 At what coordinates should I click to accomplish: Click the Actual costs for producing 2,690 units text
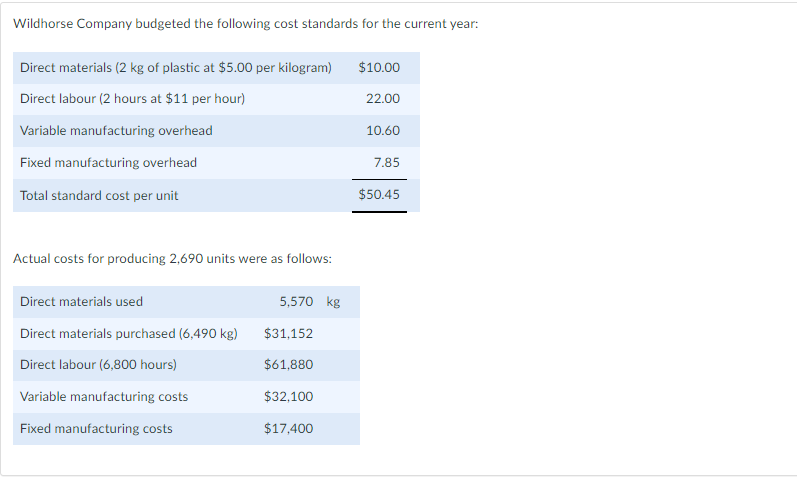coord(172,259)
